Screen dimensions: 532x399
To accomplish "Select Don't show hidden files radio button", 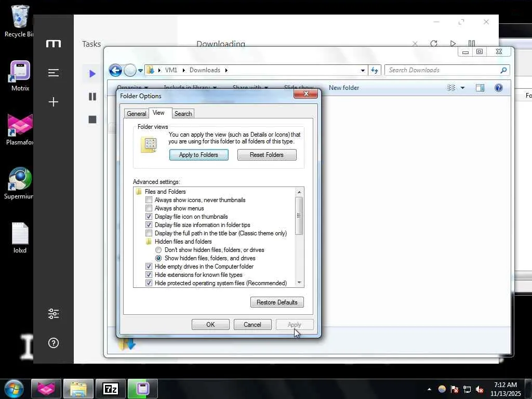I will point(158,250).
